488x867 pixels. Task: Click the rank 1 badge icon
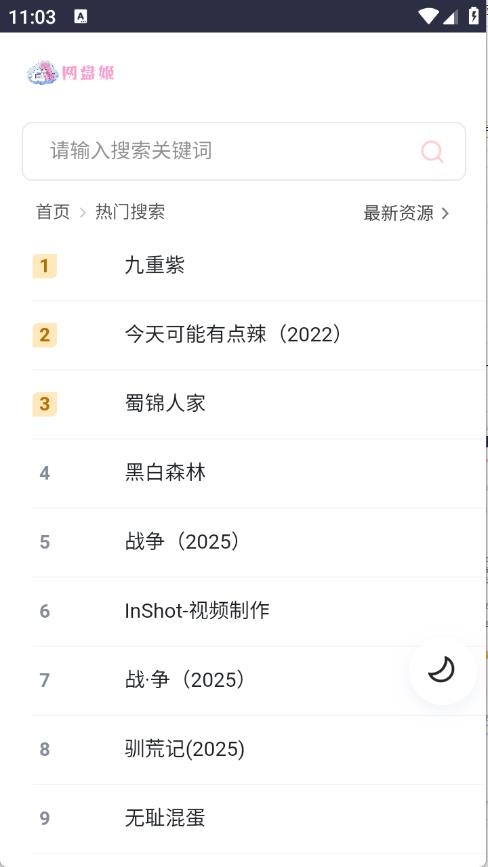coord(45,266)
